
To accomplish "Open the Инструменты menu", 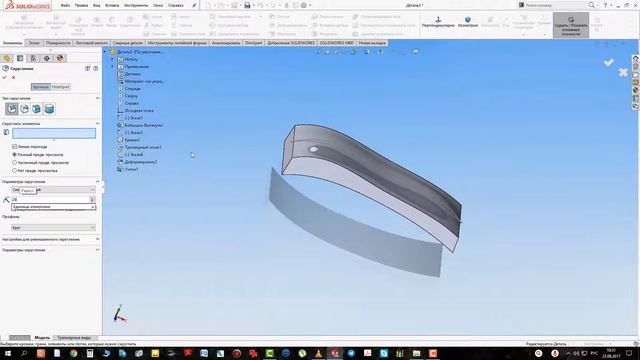I will tap(136, 6).
